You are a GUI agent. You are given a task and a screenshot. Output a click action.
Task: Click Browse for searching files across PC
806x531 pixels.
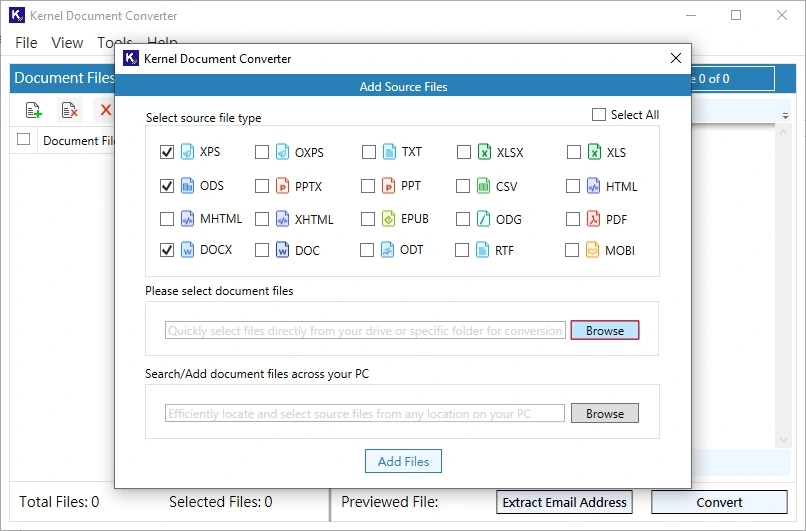(x=604, y=413)
